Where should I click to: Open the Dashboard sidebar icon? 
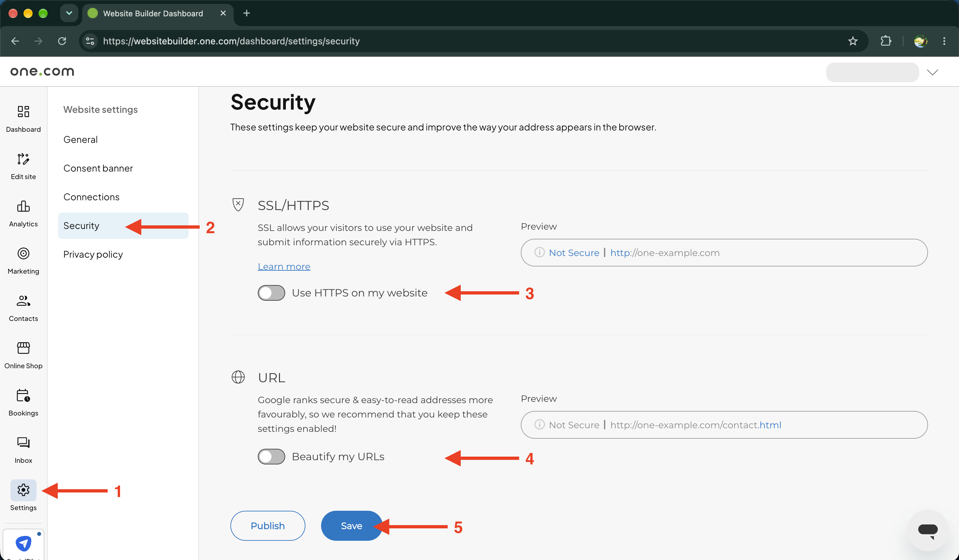click(23, 112)
